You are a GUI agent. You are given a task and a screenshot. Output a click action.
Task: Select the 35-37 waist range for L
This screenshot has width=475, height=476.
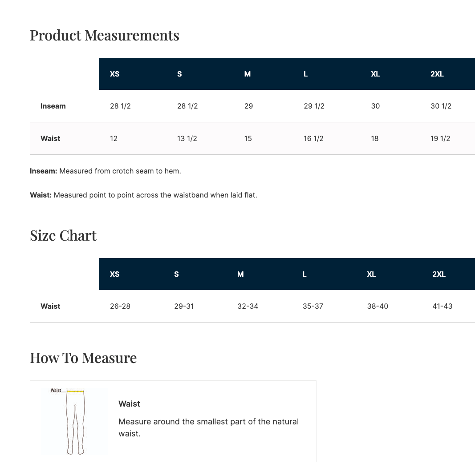313,306
